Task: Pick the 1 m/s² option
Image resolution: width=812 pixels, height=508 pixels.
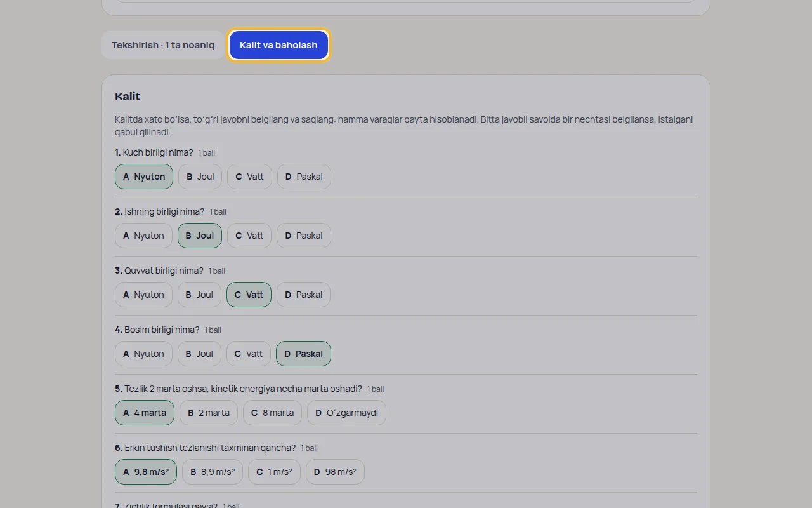Action: click(x=274, y=472)
